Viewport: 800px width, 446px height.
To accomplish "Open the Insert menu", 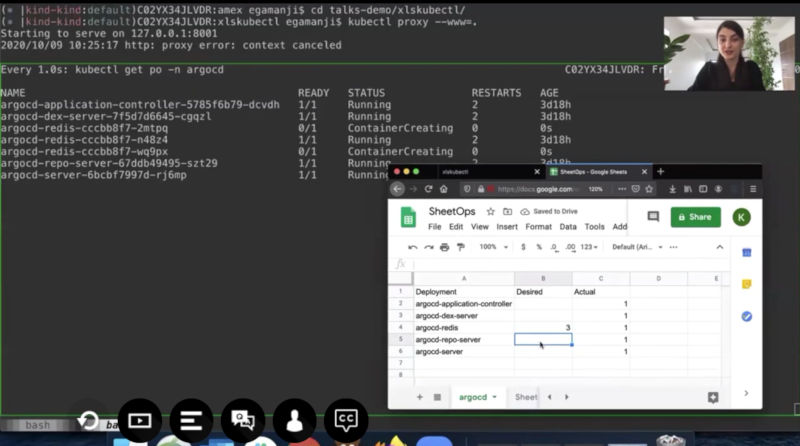I will (x=507, y=227).
